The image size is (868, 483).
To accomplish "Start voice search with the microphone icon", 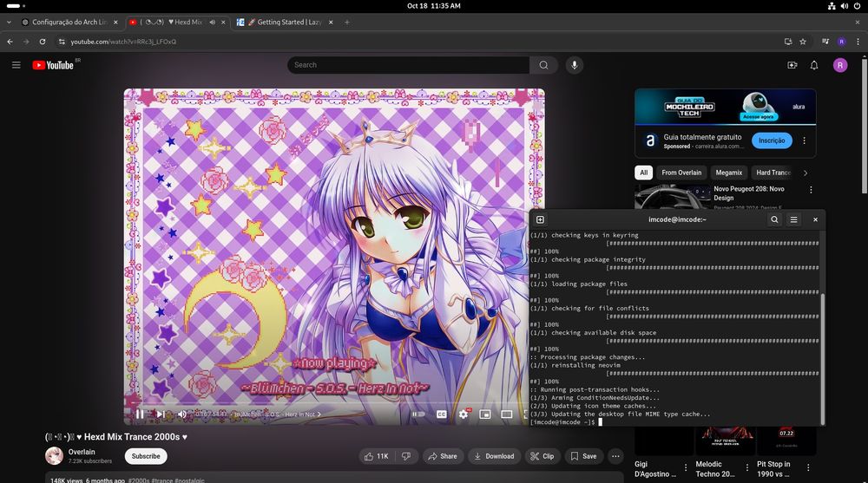I will tap(574, 65).
